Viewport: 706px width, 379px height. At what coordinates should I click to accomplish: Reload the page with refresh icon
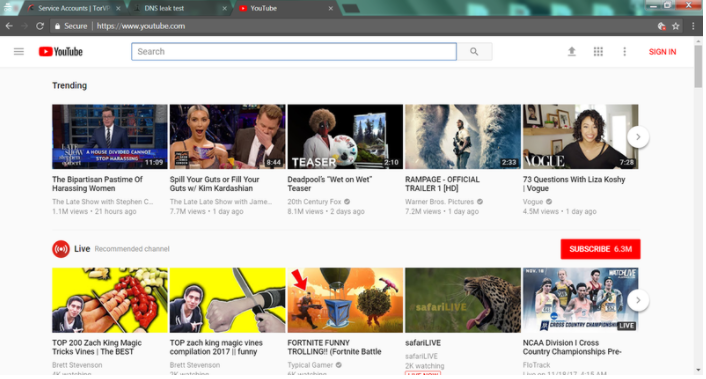click(x=40, y=26)
